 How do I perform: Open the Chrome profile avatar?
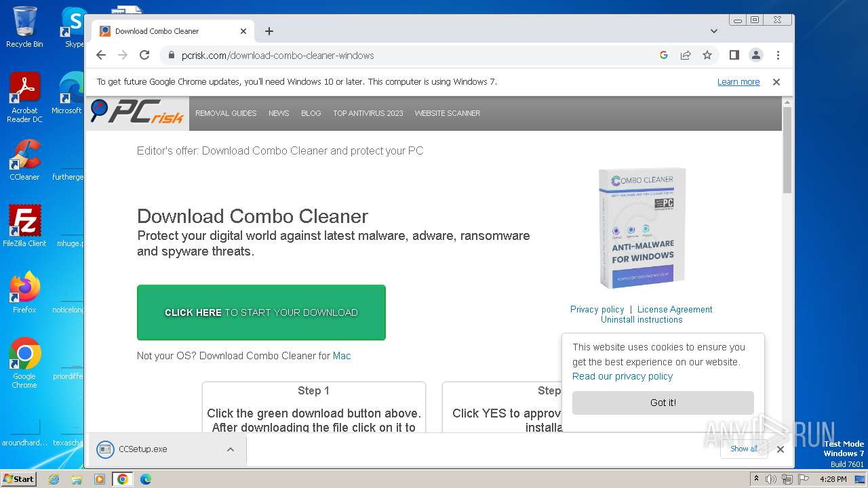coord(756,55)
